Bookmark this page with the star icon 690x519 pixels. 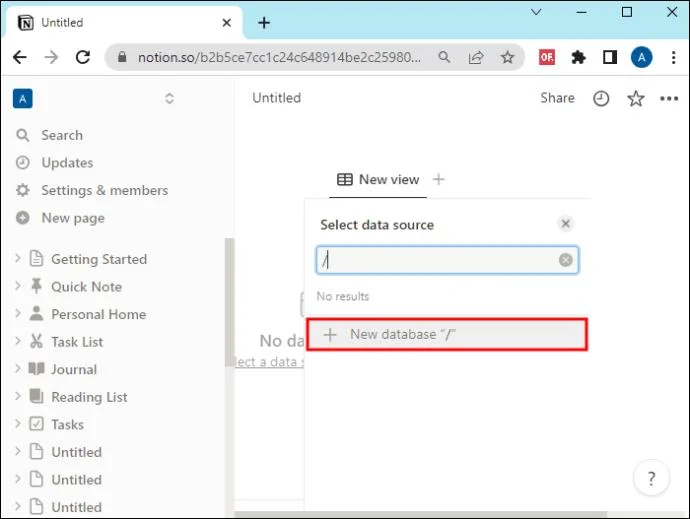coord(507,57)
